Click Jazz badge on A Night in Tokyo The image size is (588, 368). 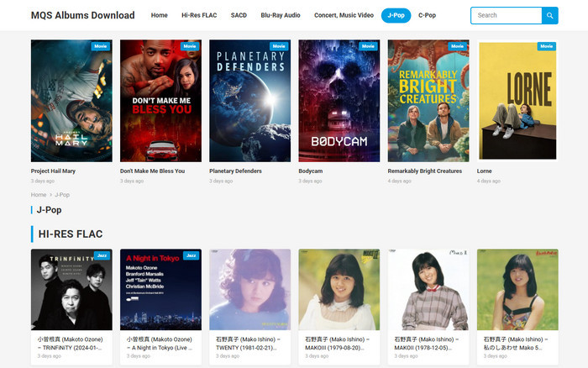(192, 255)
